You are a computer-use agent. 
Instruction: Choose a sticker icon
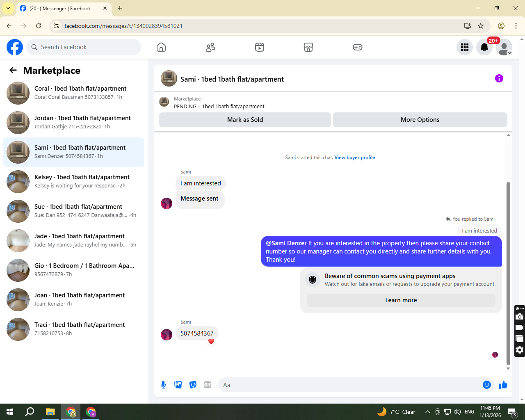pos(193,385)
